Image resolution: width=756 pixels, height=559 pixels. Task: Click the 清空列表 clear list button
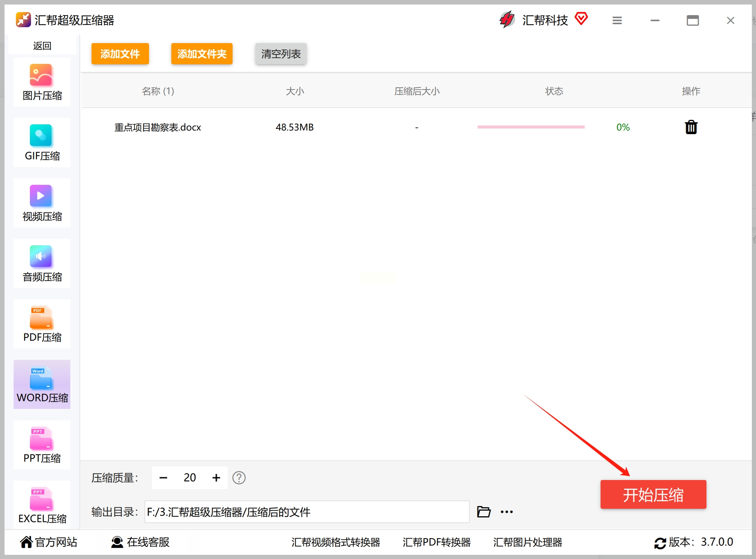(x=281, y=54)
